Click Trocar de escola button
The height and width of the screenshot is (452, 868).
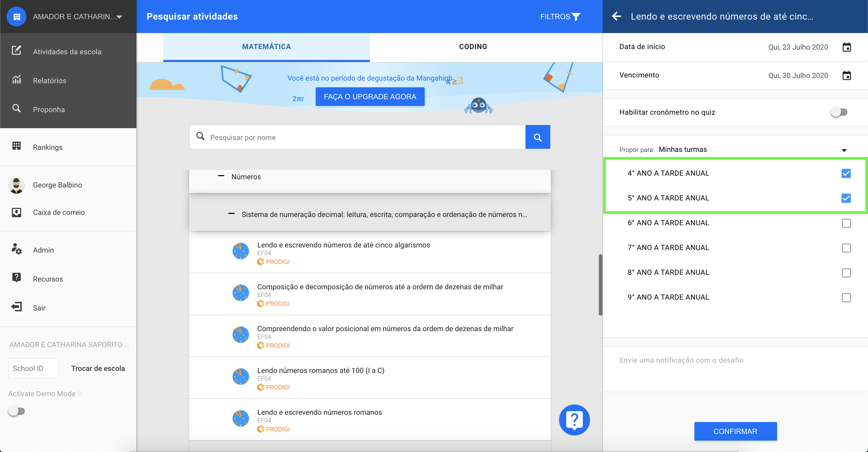(98, 368)
